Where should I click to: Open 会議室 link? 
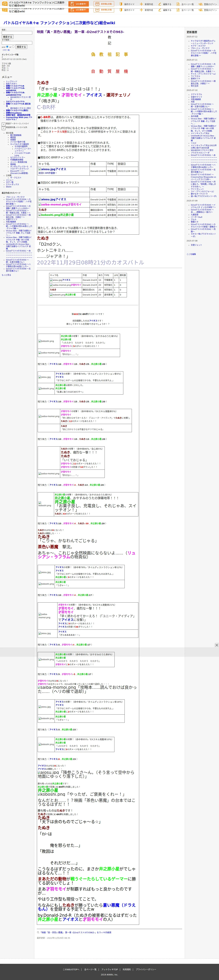click(13, 140)
